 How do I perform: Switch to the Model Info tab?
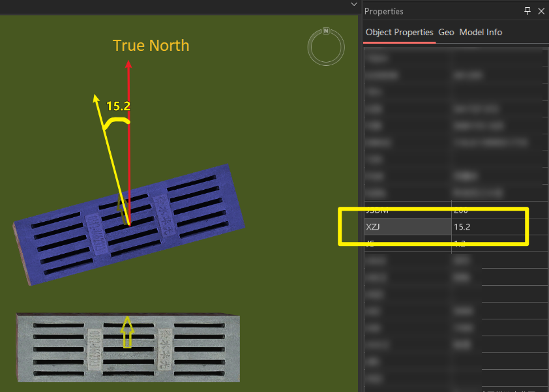pos(481,32)
